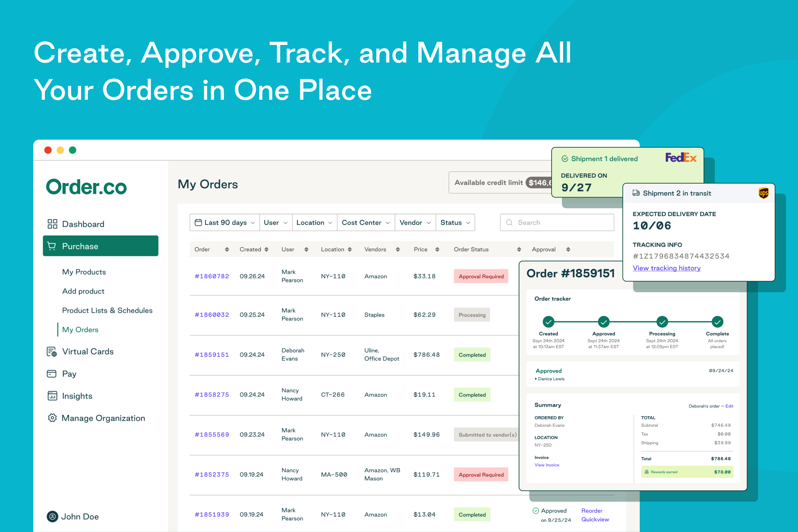Open the Location filter dropdown
The image size is (798, 532).
click(x=315, y=222)
